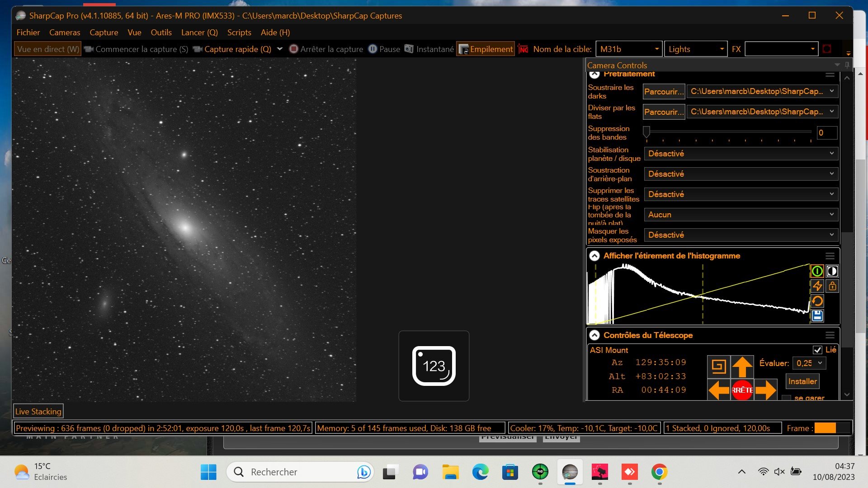Open the Lancer (Q) menu
Screen dimensions: 868x488
coord(199,33)
